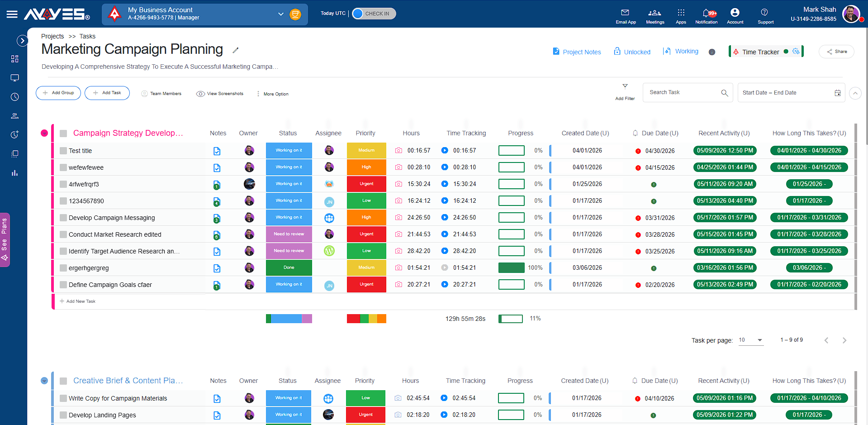Click progress bar of Test title task
The height and width of the screenshot is (425, 868).
512,150
